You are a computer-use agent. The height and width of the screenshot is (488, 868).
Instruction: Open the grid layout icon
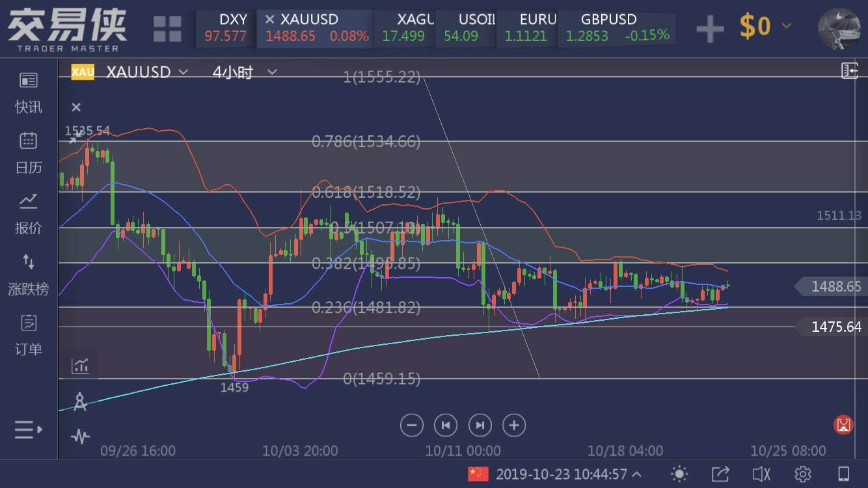point(167,29)
